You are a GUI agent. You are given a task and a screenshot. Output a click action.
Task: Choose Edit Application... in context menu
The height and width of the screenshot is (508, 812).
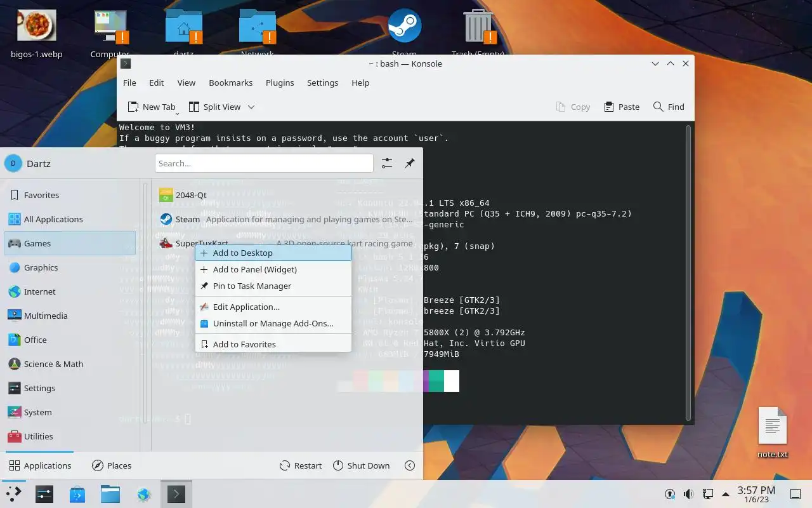(x=273, y=307)
